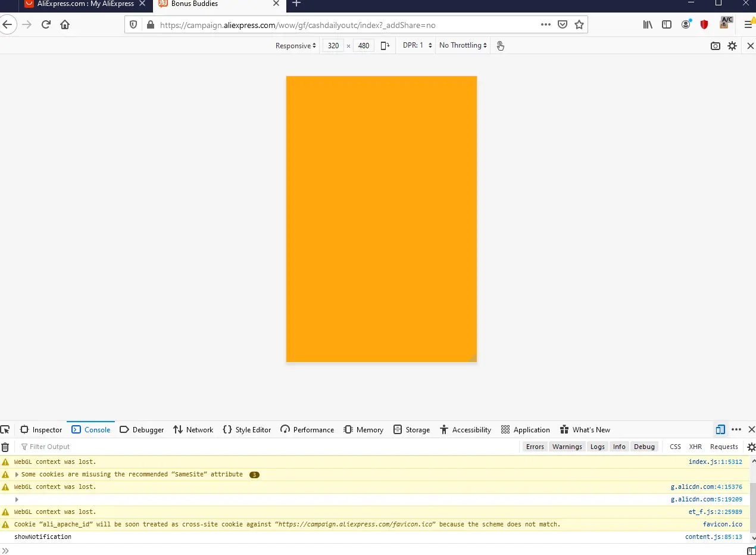Switch to the Accessibility tab

[466, 429]
